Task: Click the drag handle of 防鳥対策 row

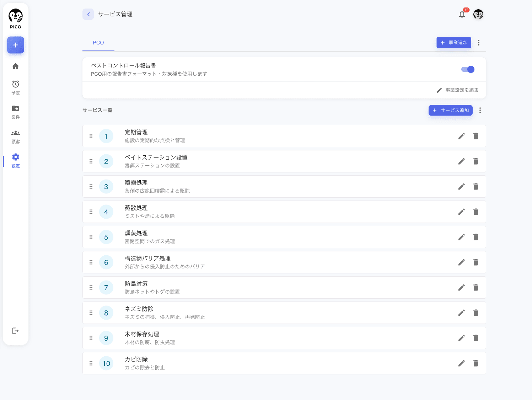Action: pyautogui.click(x=91, y=288)
